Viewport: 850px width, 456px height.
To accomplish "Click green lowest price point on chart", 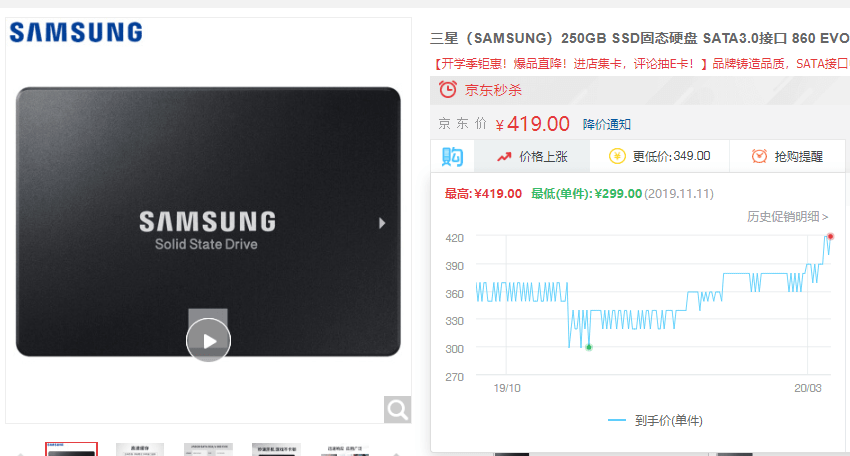I will point(589,347).
